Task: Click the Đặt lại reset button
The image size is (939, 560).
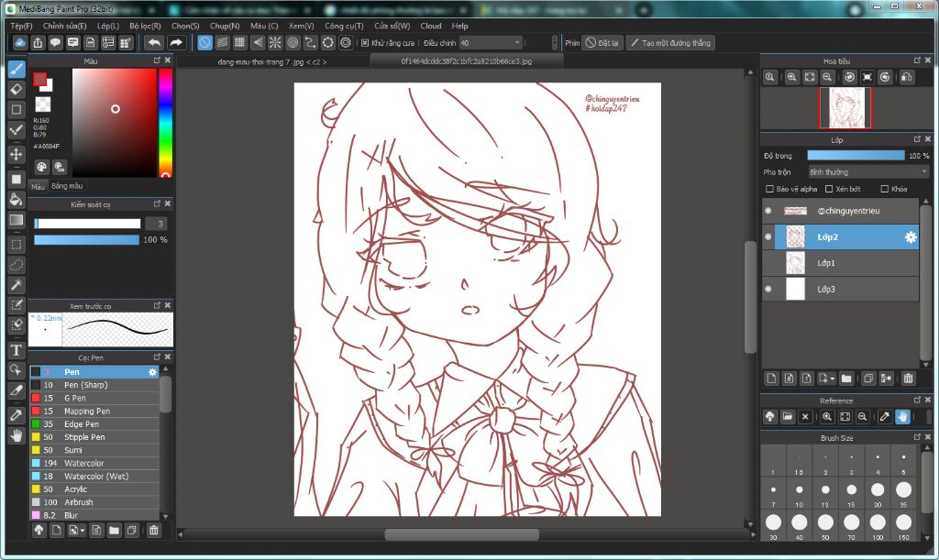Action: (x=602, y=43)
